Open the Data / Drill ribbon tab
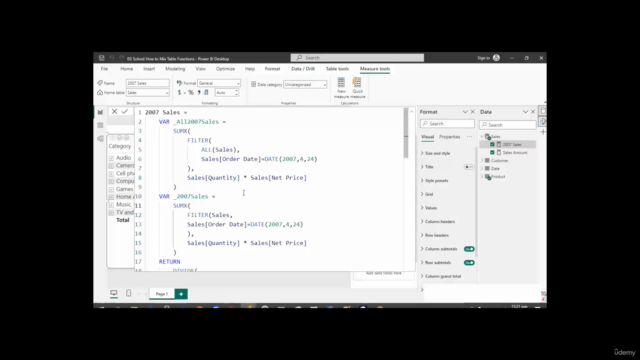Viewport: 640px width, 360px height. [303, 69]
